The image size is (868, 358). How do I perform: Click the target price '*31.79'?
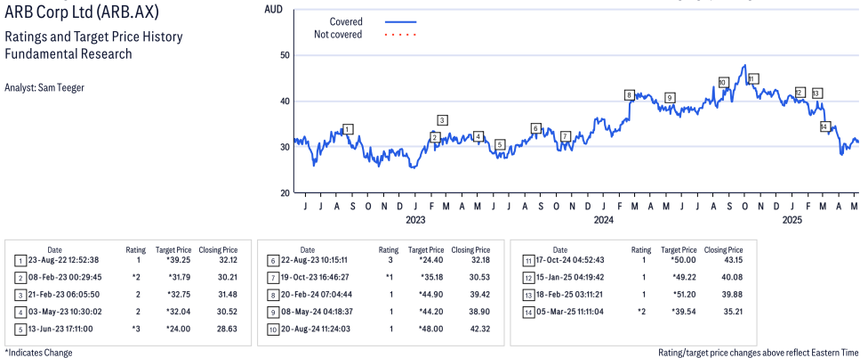pos(180,277)
